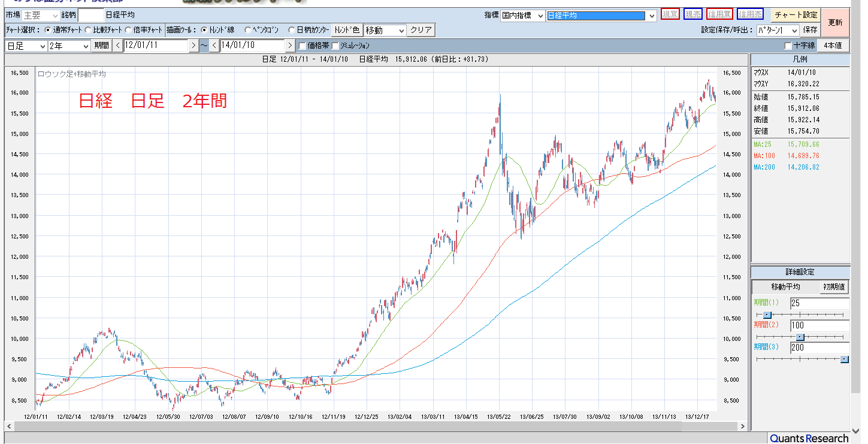Step start date 12/01/11 forward
The width and height of the screenshot is (868, 444).
pyautogui.click(x=193, y=46)
